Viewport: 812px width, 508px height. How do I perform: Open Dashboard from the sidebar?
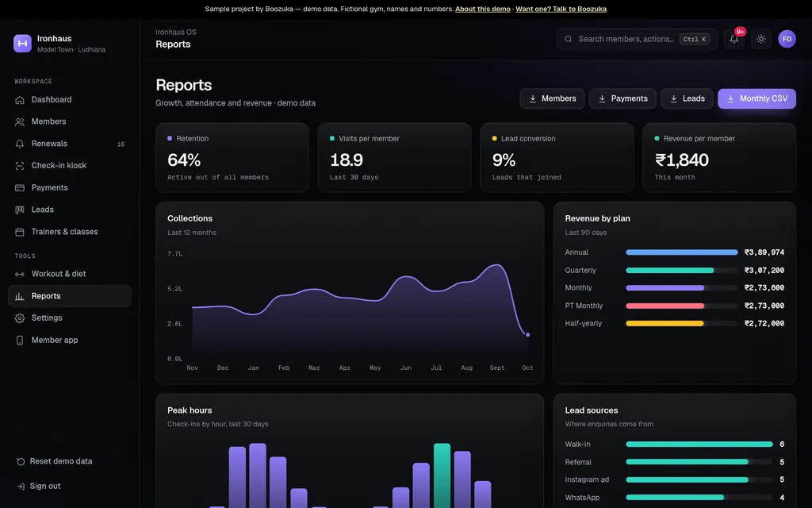(70, 99)
